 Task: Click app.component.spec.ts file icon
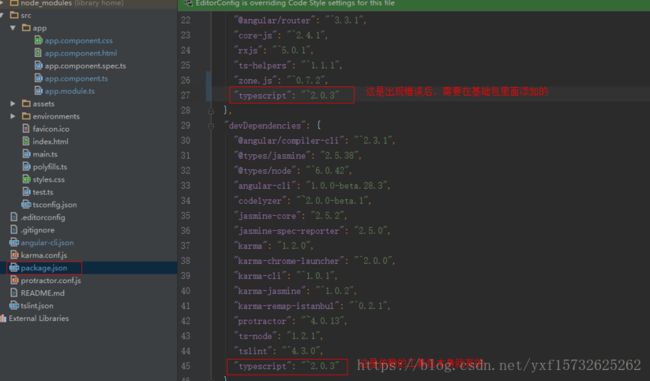click(38, 66)
